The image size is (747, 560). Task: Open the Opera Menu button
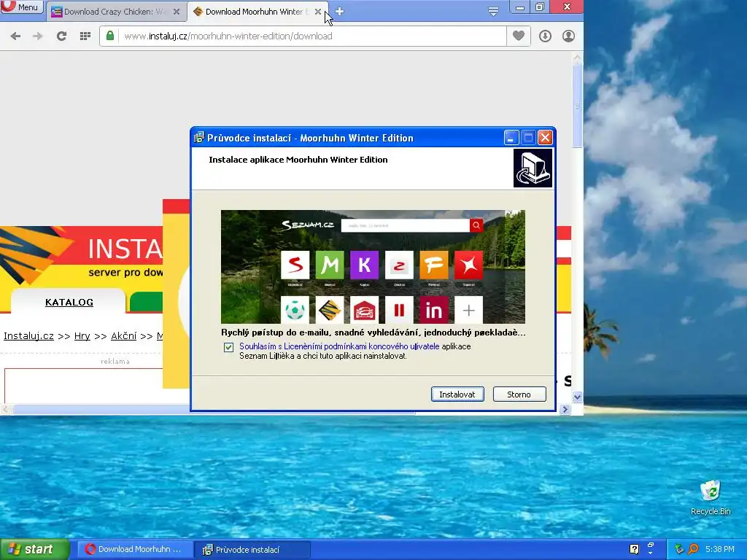[x=21, y=7]
